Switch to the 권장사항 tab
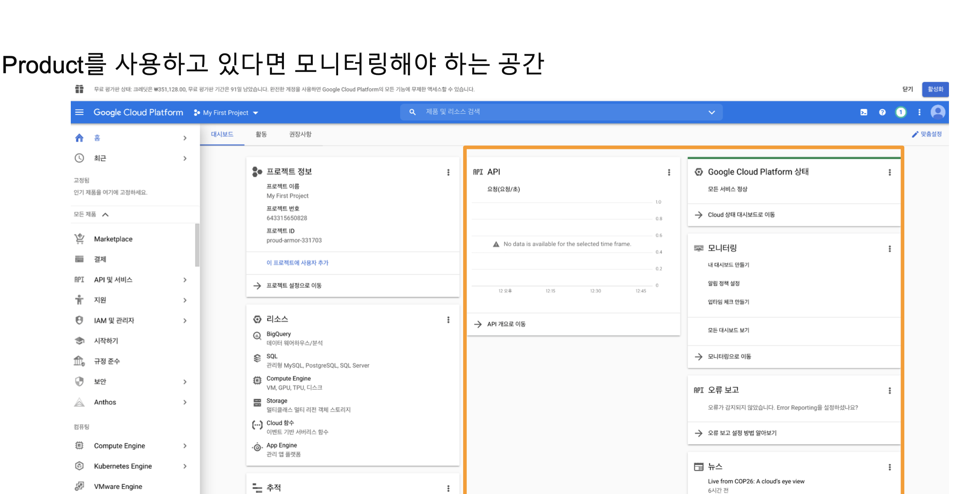This screenshot has height=494, width=980. coord(300,134)
